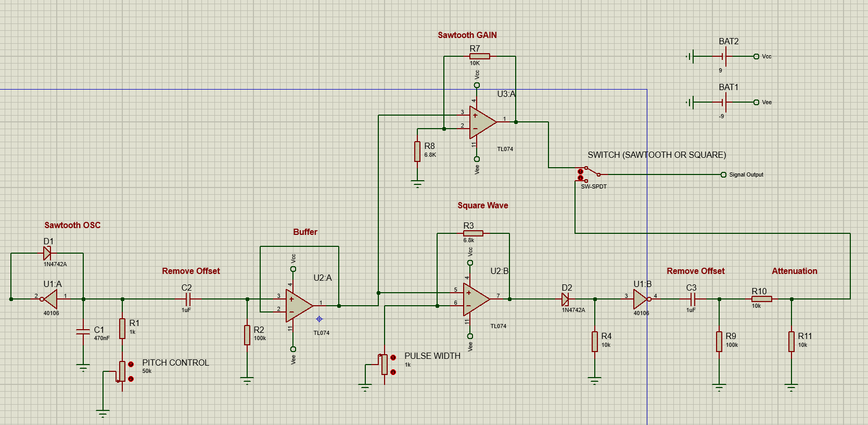Select the BAT1 battery symbol

click(x=724, y=102)
